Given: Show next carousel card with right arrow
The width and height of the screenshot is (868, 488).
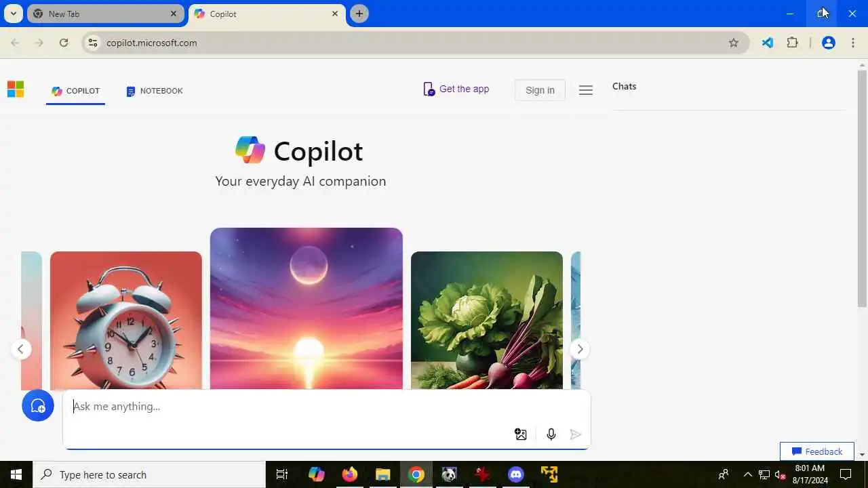Looking at the screenshot, I should pos(579,349).
